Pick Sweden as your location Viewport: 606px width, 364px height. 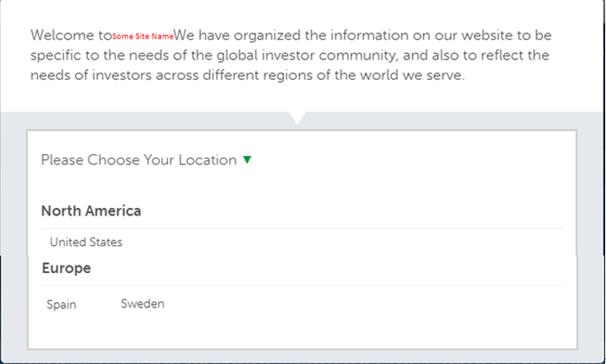[142, 303]
